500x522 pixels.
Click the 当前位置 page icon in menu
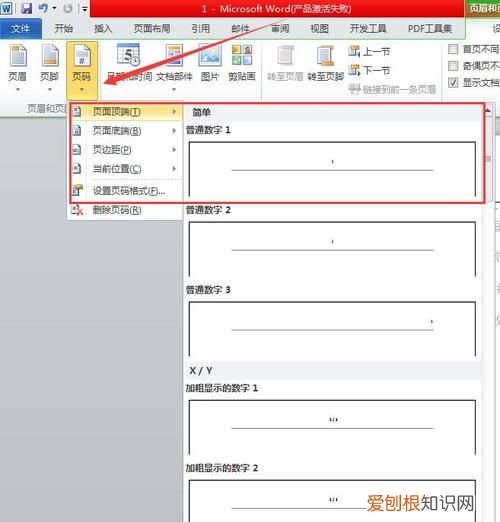tap(77, 168)
